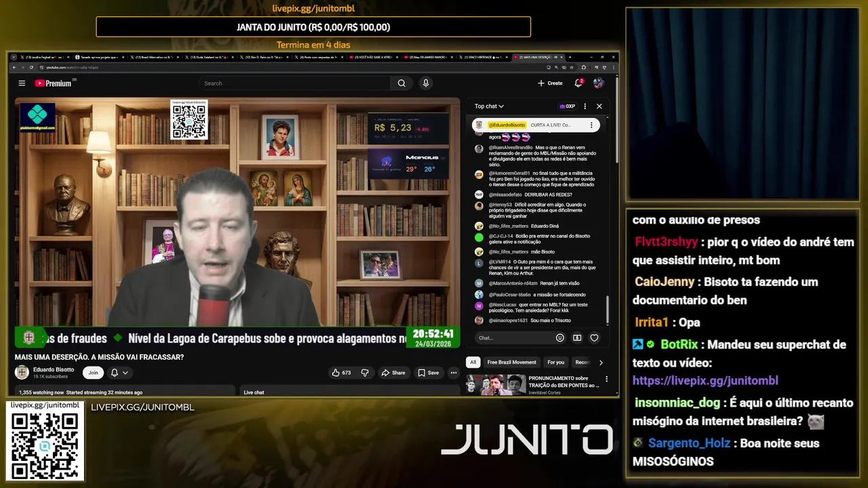Open a new browser tab

pyautogui.click(x=570, y=58)
